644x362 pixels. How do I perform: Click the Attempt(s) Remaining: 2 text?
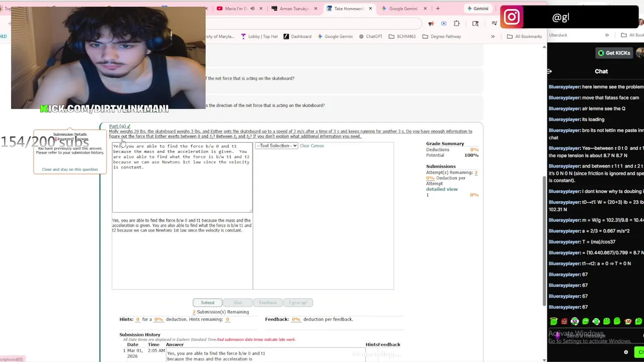coord(452,172)
